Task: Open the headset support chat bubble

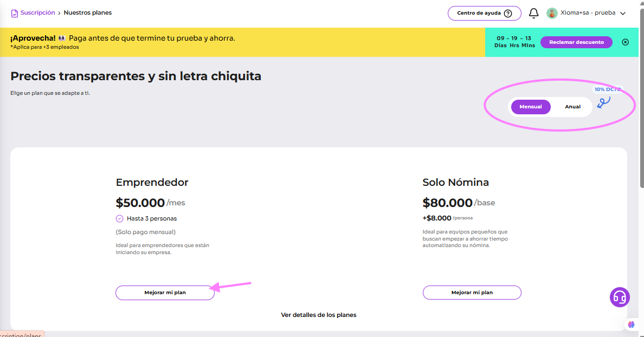Action: [x=620, y=297]
